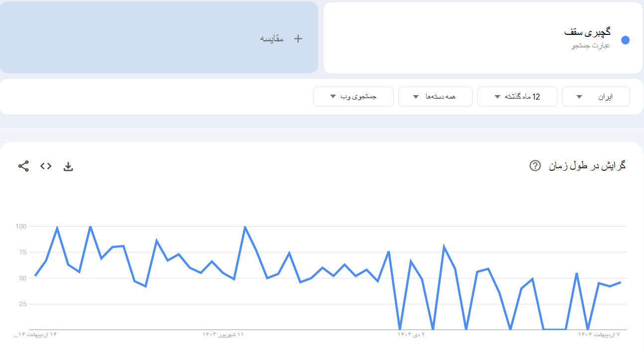Expand the 12 ماه گذشته time range selector
The image size is (644, 352).
tap(517, 96)
